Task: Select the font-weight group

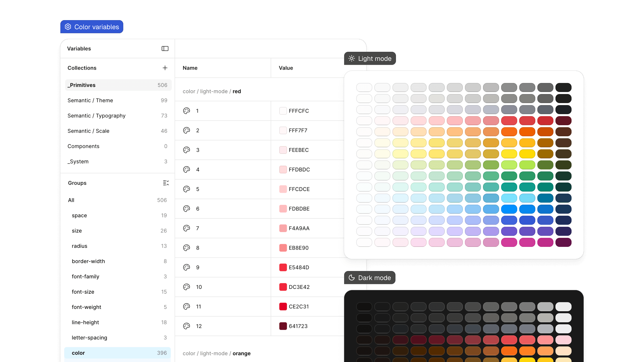Action: click(x=117, y=307)
